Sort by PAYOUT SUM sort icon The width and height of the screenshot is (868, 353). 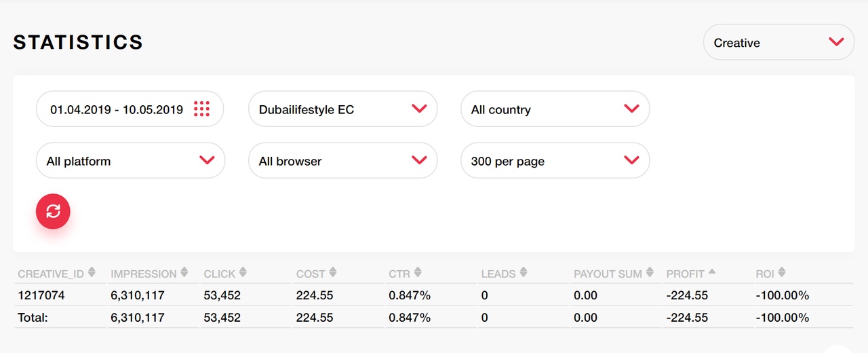pos(650,273)
